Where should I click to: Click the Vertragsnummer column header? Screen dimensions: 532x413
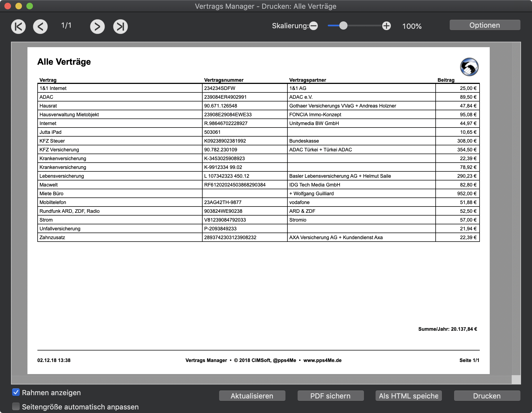coord(224,80)
